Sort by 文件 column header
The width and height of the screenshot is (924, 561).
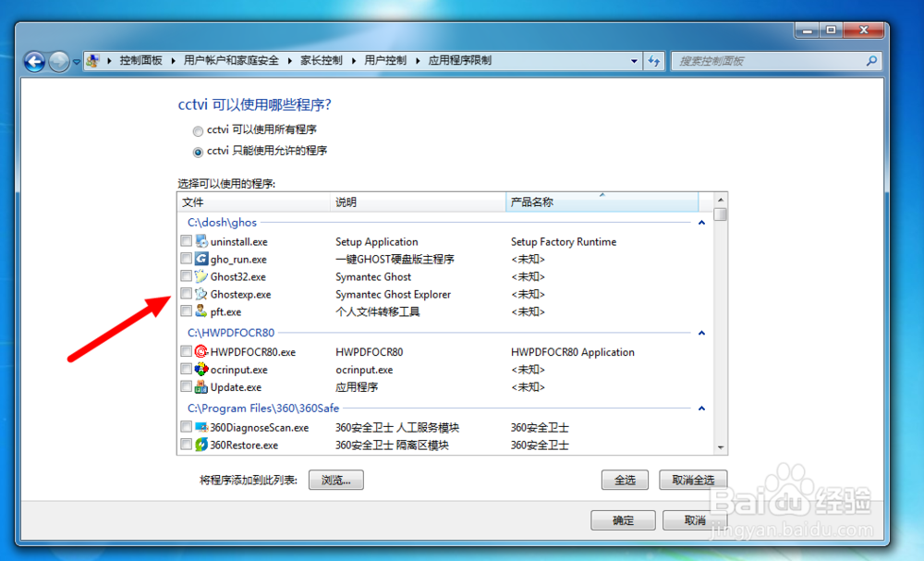(253, 202)
